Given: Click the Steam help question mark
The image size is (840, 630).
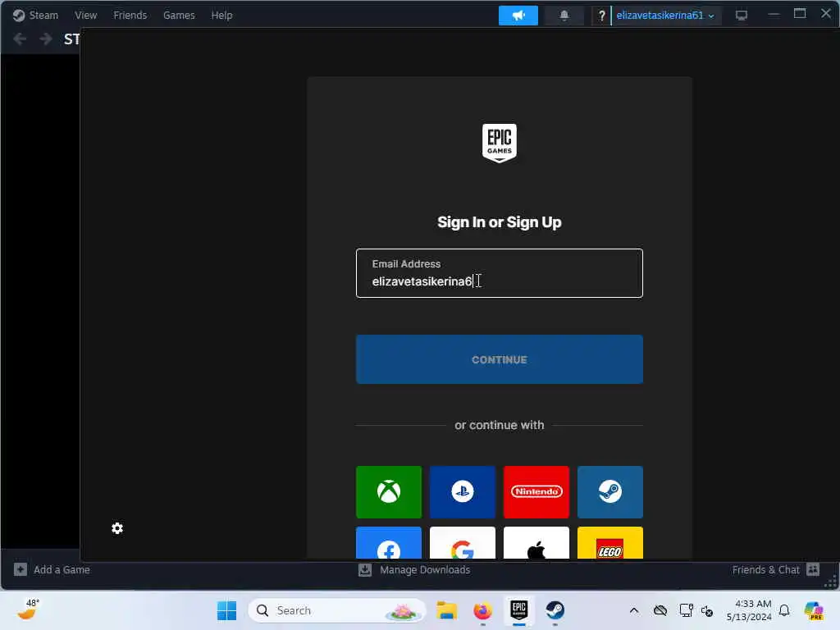Looking at the screenshot, I should point(601,16).
